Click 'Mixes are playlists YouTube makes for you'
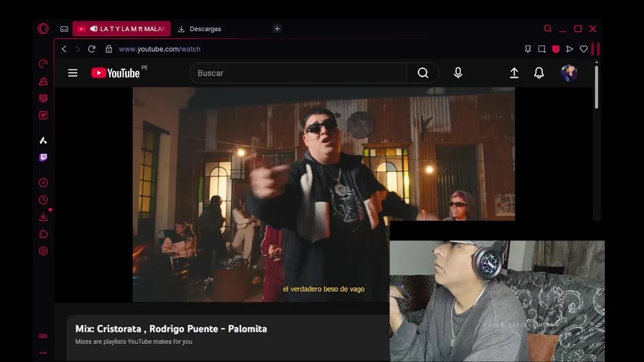Screen dimensions: 644x362 (134, 342)
